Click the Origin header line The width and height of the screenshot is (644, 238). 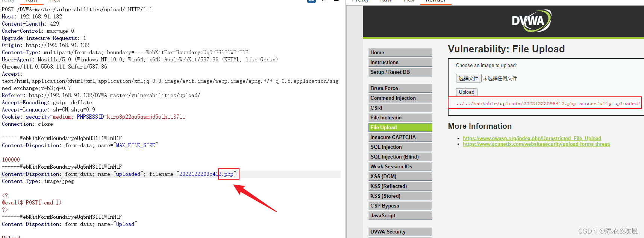[45, 45]
